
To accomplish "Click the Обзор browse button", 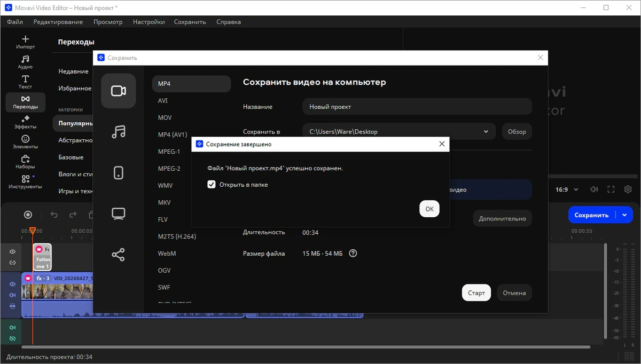I will 517,131.
